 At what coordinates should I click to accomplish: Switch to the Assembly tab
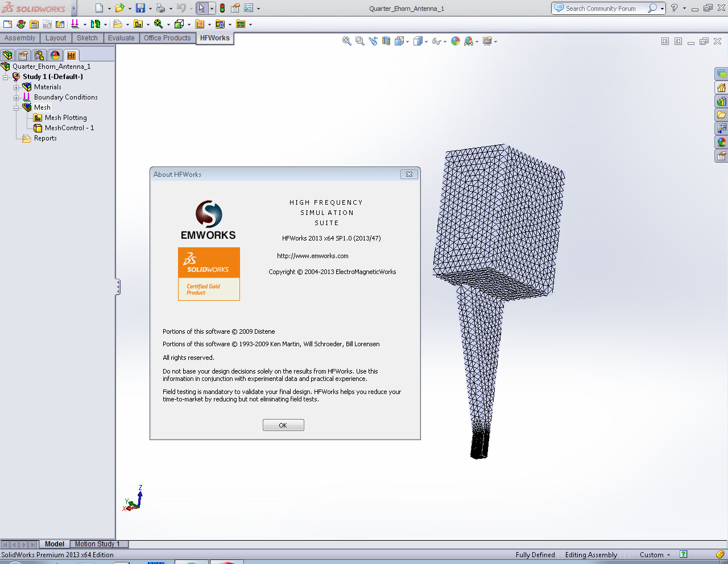click(x=20, y=38)
